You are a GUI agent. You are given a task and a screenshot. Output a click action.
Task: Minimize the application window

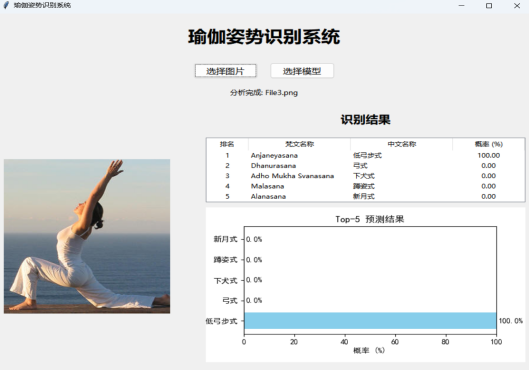tap(461, 6)
